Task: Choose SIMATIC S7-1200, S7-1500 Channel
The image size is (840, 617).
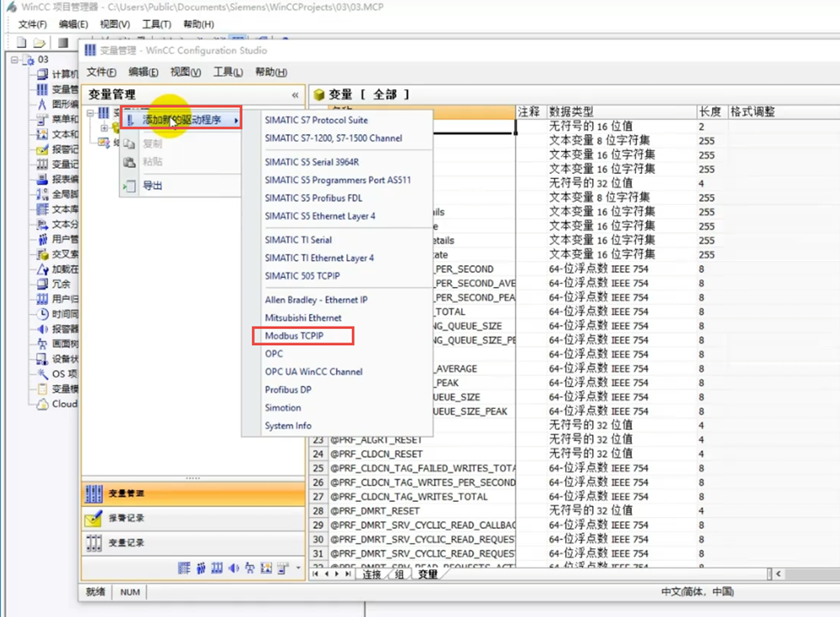Action: (x=333, y=139)
